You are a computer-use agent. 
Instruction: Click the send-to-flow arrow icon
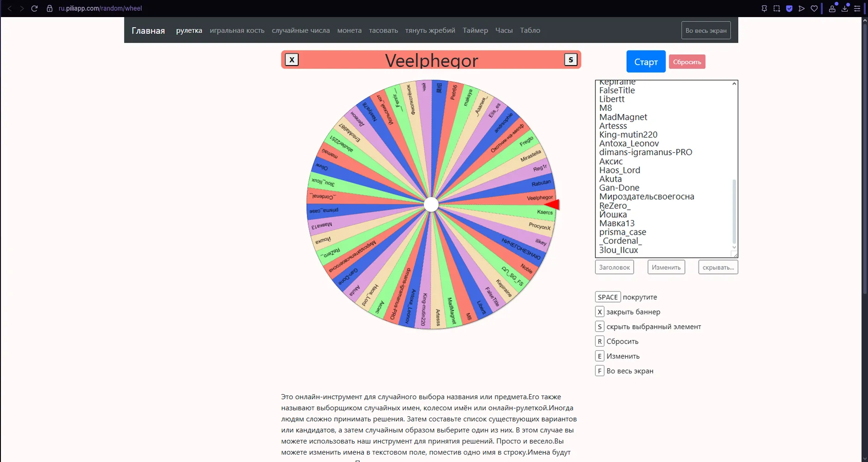pos(802,8)
